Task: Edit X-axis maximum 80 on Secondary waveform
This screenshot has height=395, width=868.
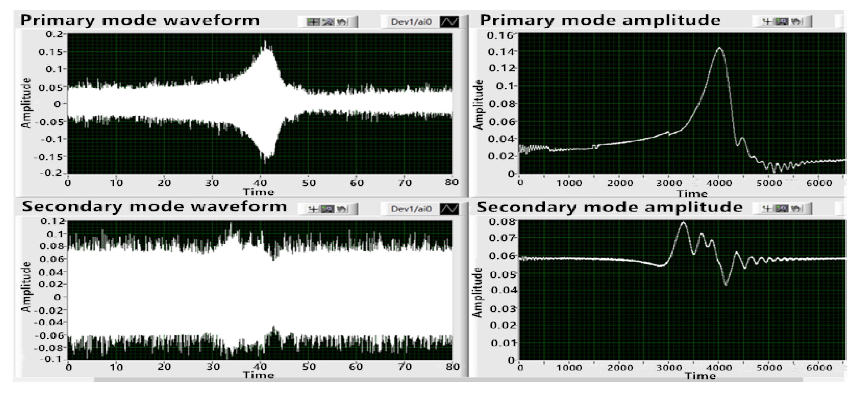Action: (x=452, y=367)
